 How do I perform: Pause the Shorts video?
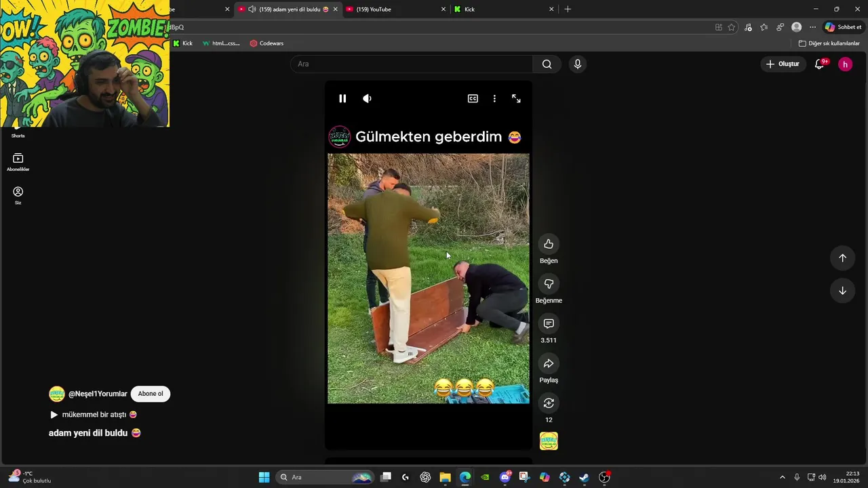tap(342, 98)
